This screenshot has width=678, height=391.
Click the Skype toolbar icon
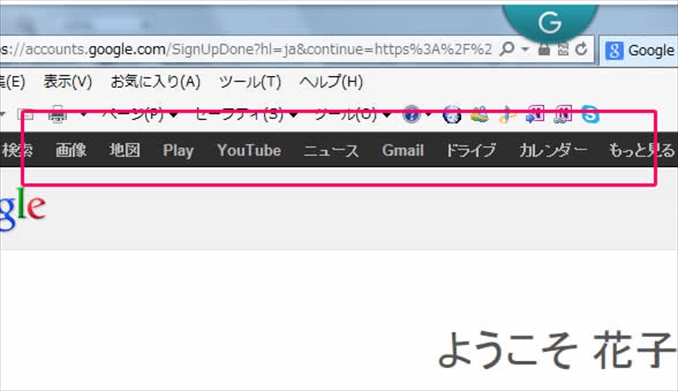pos(590,115)
